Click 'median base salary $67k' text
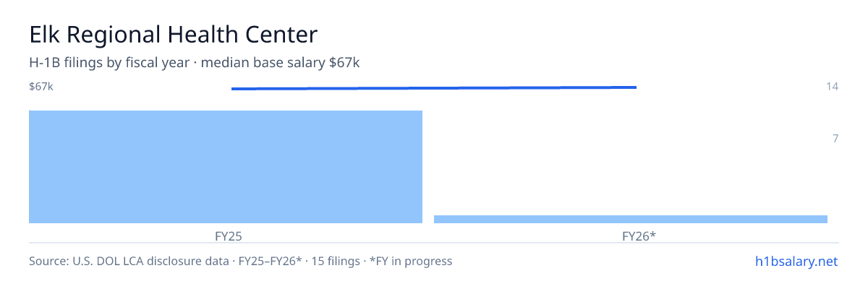 click(281, 63)
